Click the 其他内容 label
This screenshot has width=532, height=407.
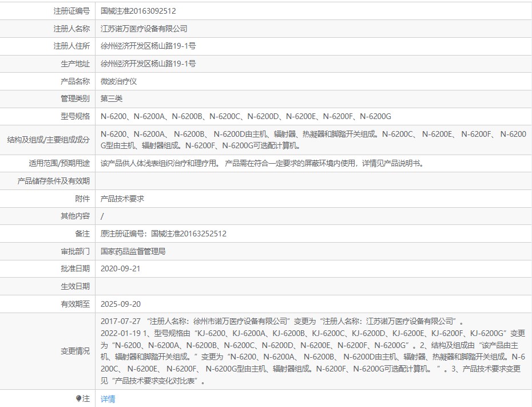(76, 216)
